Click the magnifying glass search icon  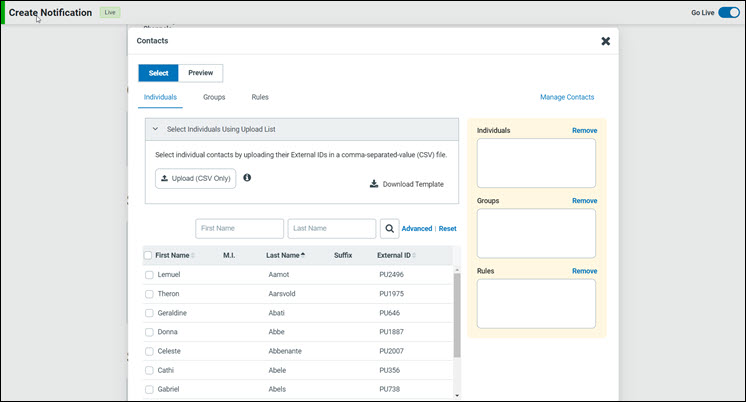(x=389, y=229)
